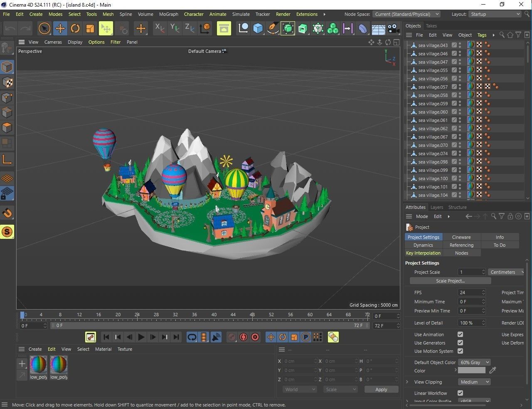Switch to Model mode cube icon

click(7, 67)
